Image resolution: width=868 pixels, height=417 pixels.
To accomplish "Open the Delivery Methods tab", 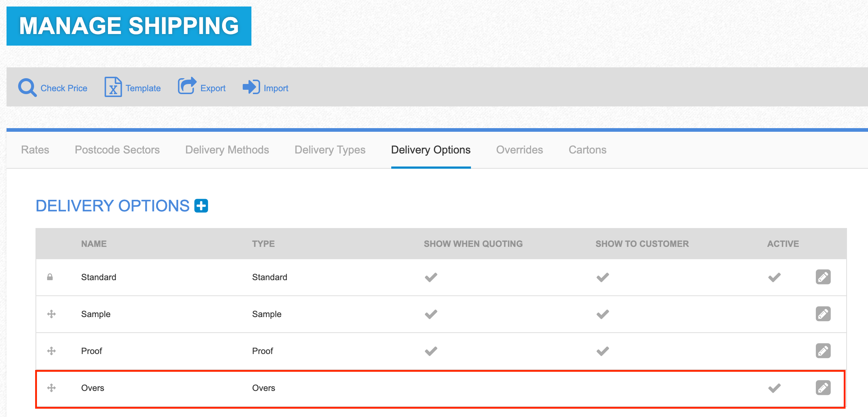I will (x=227, y=150).
